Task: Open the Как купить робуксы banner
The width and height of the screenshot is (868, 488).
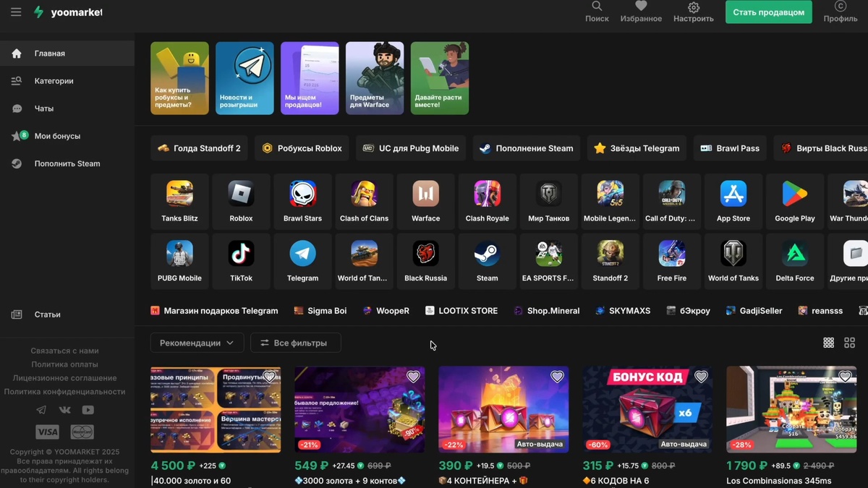Action: 179,78
